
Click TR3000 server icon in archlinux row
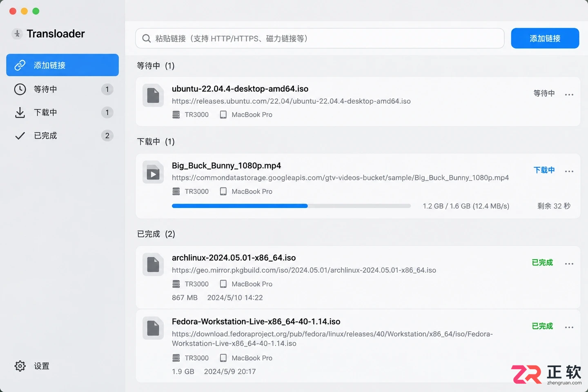(176, 284)
